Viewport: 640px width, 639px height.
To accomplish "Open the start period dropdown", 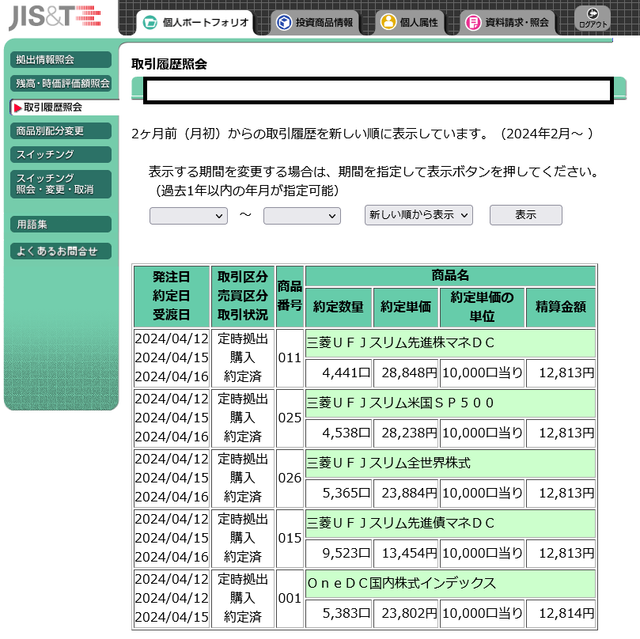I will click(189, 216).
